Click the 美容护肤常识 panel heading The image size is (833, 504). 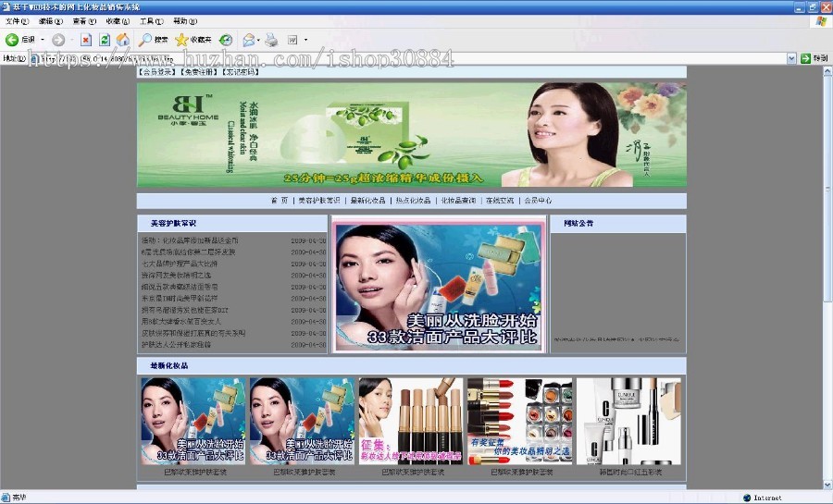coord(173,224)
